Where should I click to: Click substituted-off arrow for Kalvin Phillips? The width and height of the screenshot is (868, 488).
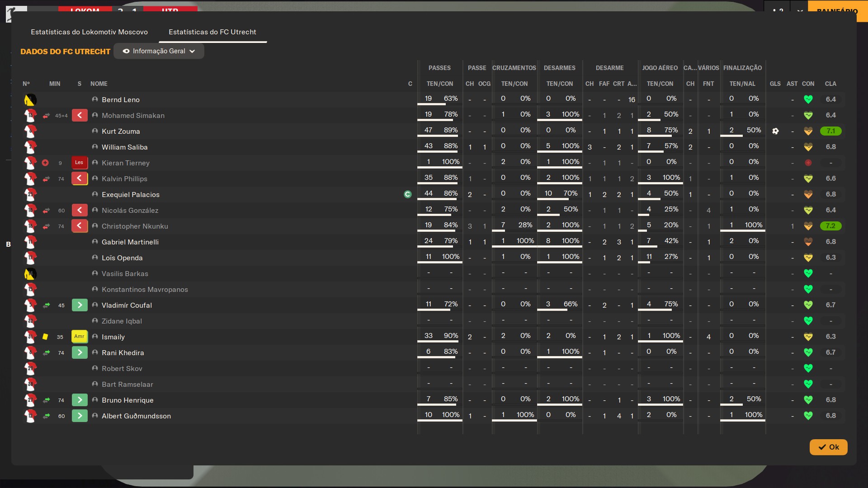pyautogui.click(x=80, y=178)
